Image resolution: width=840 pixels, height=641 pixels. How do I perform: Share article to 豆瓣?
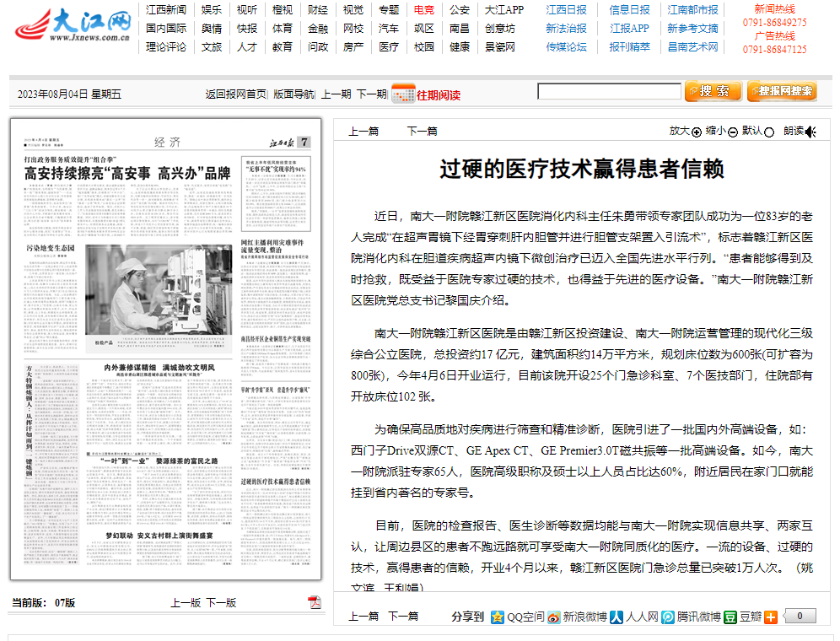point(730,617)
